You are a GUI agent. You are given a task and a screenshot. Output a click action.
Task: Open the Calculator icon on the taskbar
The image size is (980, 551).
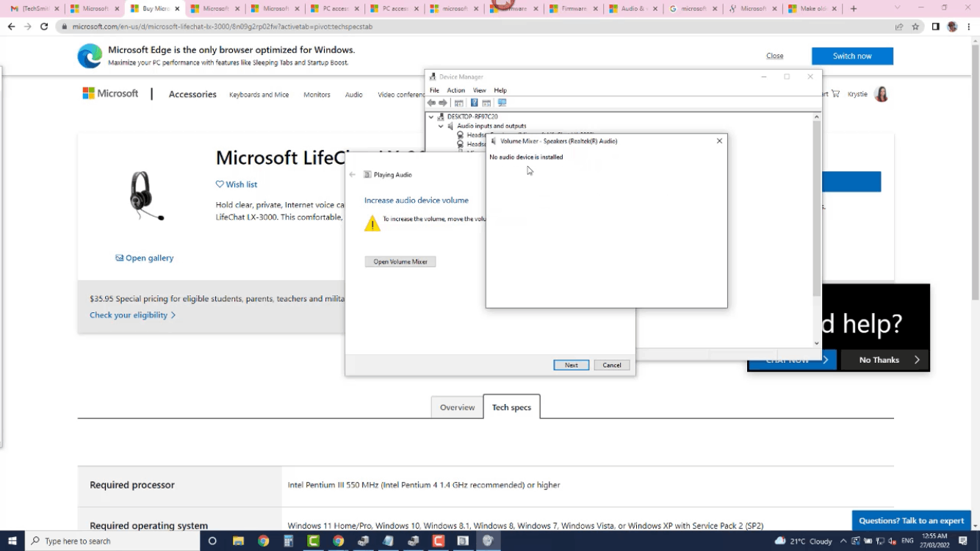click(288, 541)
